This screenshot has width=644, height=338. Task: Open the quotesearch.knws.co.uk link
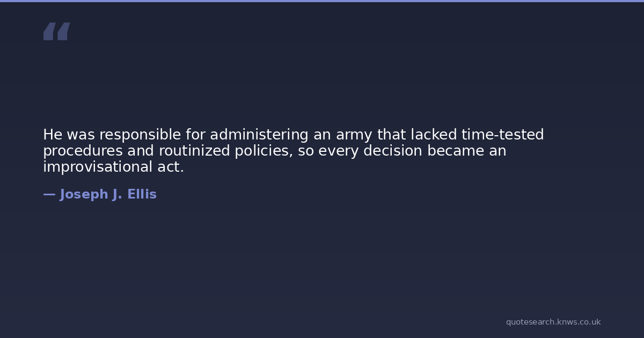553,322
